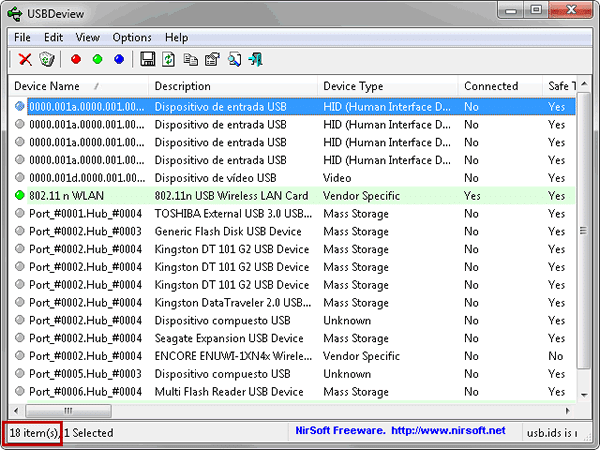Click the vertical scrollbar up arrow
This screenshot has width=600, height=450.
pos(584,84)
